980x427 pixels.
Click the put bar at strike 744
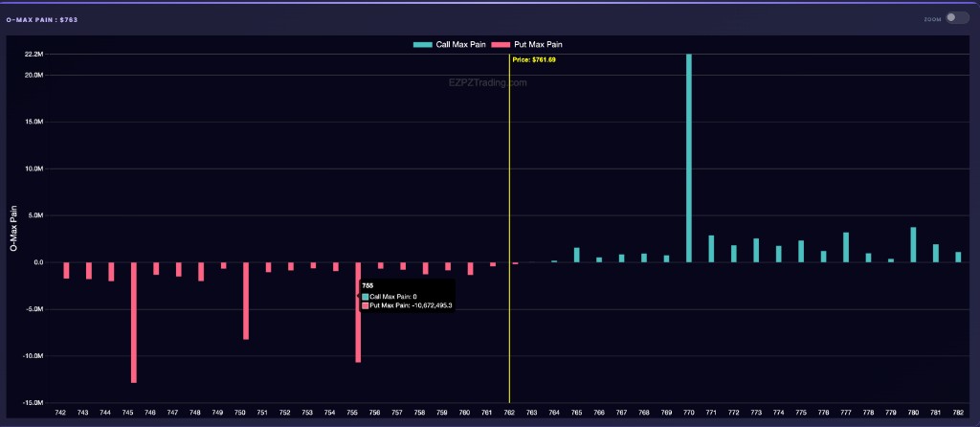tap(111, 272)
